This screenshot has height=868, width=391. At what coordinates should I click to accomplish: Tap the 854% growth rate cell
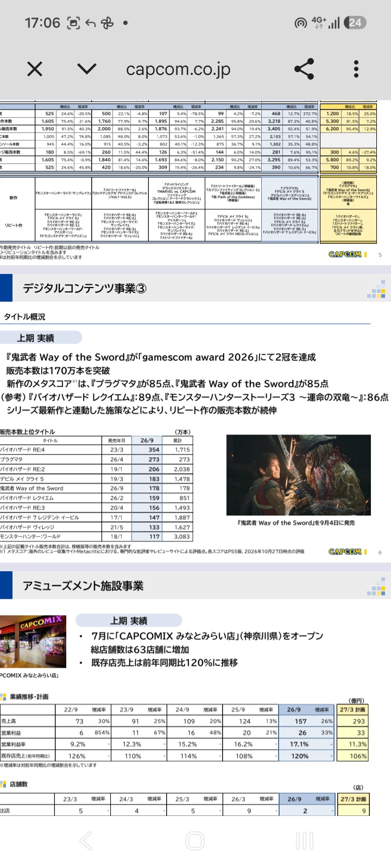coord(102,733)
